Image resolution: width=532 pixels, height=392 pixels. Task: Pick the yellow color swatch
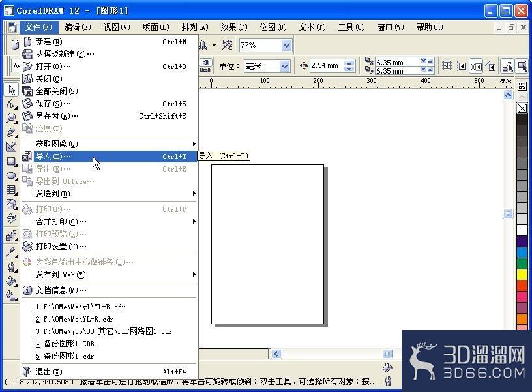tap(522, 274)
